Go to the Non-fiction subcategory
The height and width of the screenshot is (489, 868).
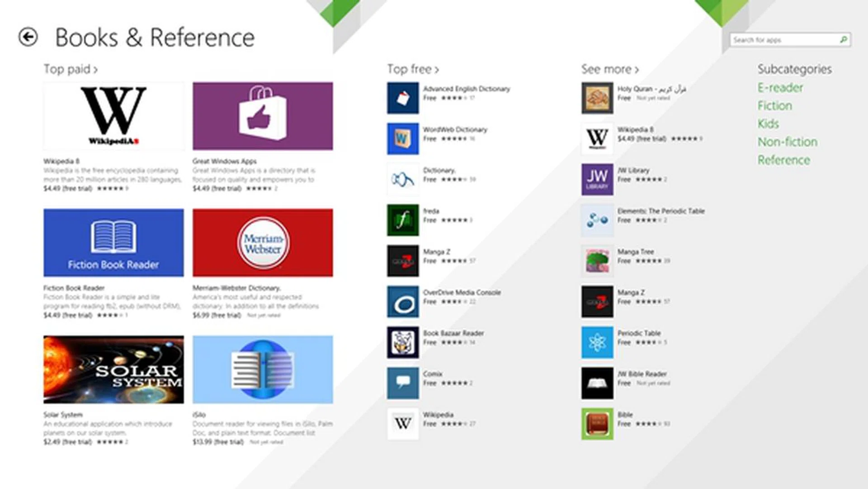coord(788,142)
